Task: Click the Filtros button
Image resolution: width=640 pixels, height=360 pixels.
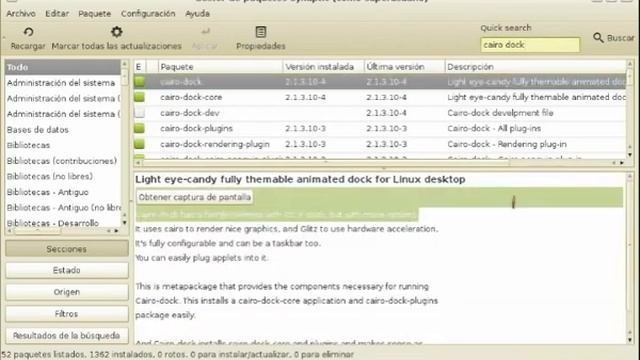Action: pyautogui.click(x=67, y=314)
